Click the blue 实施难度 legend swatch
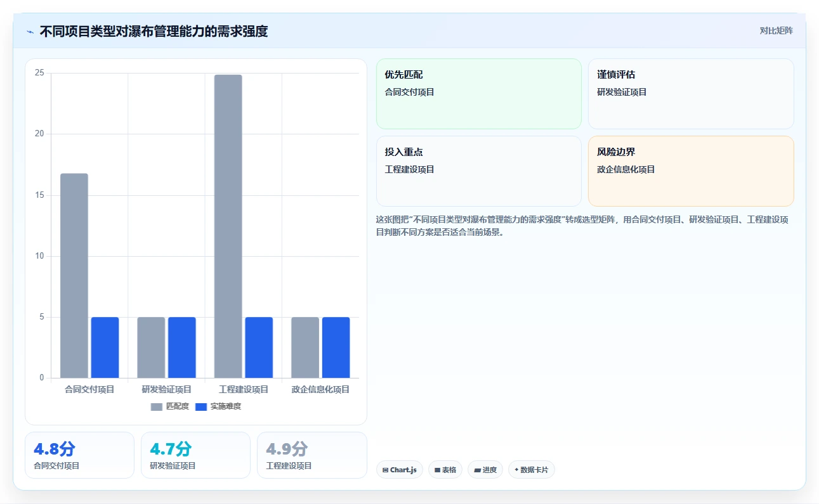The image size is (819, 504). click(201, 406)
